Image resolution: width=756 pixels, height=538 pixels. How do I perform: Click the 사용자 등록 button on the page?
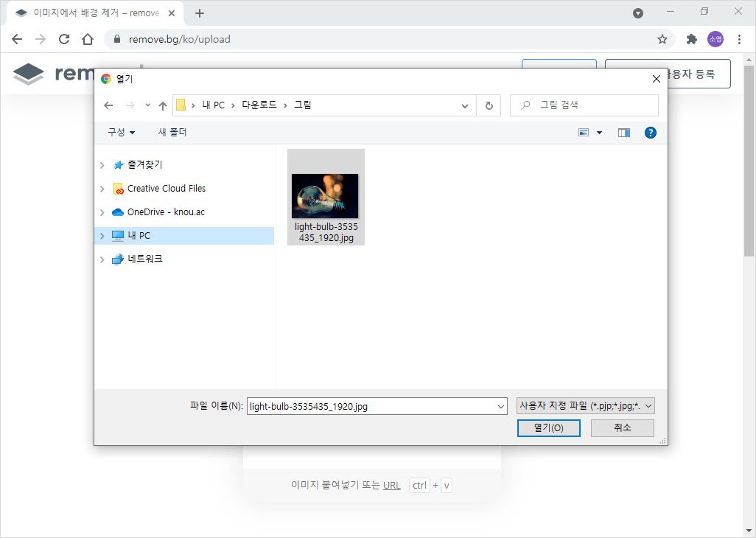coord(698,74)
